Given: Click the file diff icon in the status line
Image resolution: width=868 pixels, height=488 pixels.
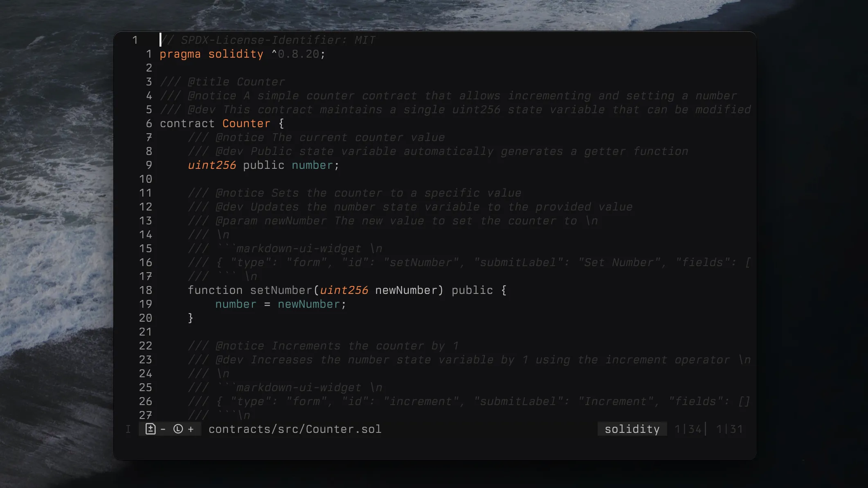Looking at the screenshot, I should pyautogui.click(x=151, y=429).
